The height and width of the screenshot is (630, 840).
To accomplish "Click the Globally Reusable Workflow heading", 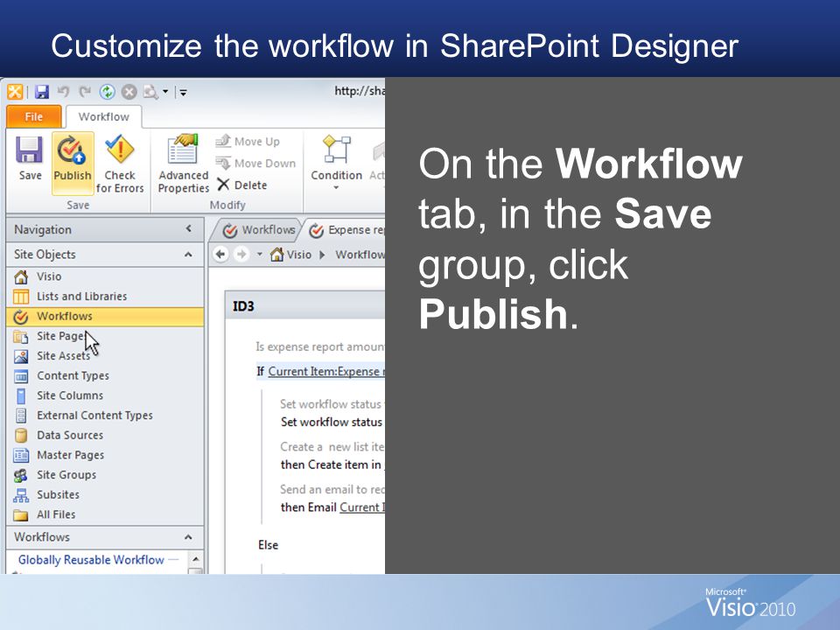I will 91,559.
